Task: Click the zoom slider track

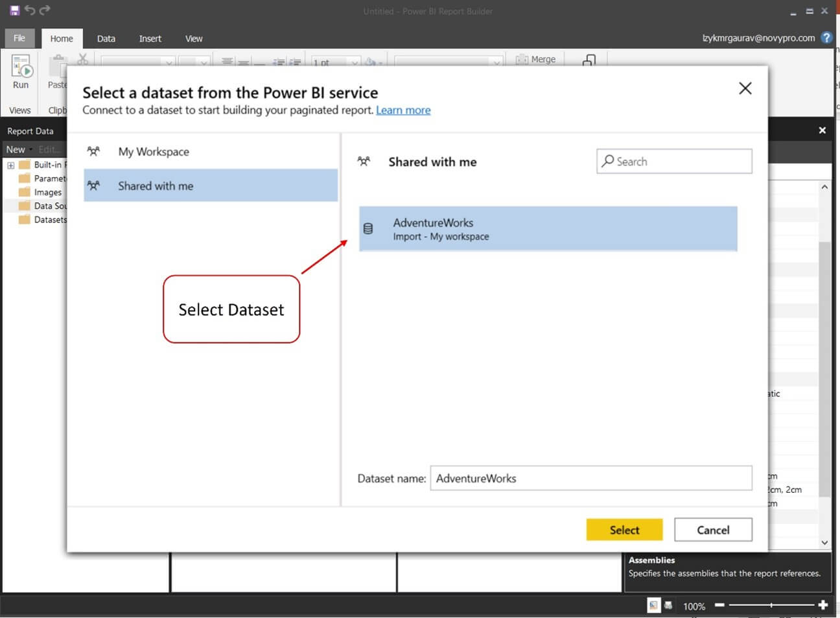Action: (x=771, y=605)
